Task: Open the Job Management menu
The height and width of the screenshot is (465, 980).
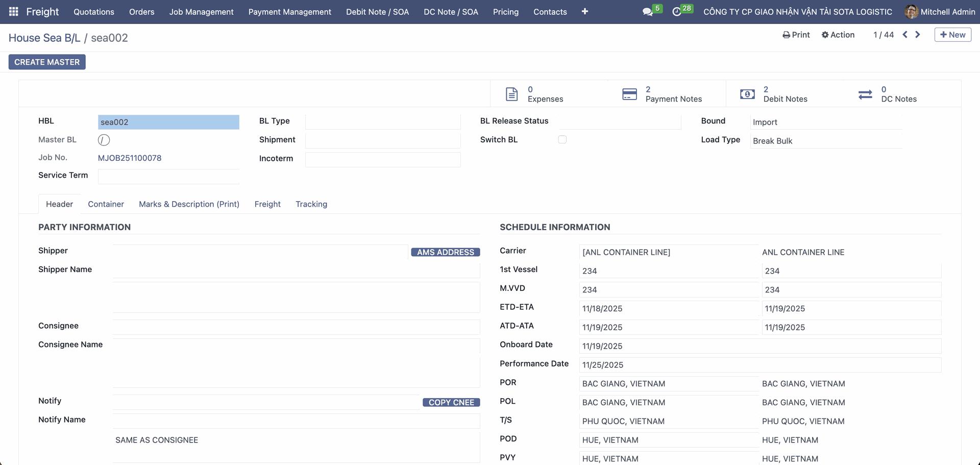Action: pyautogui.click(x=201, y=12)
